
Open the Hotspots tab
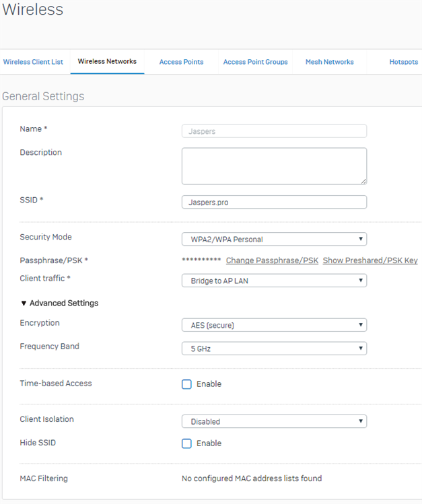[x=403, y=62]
